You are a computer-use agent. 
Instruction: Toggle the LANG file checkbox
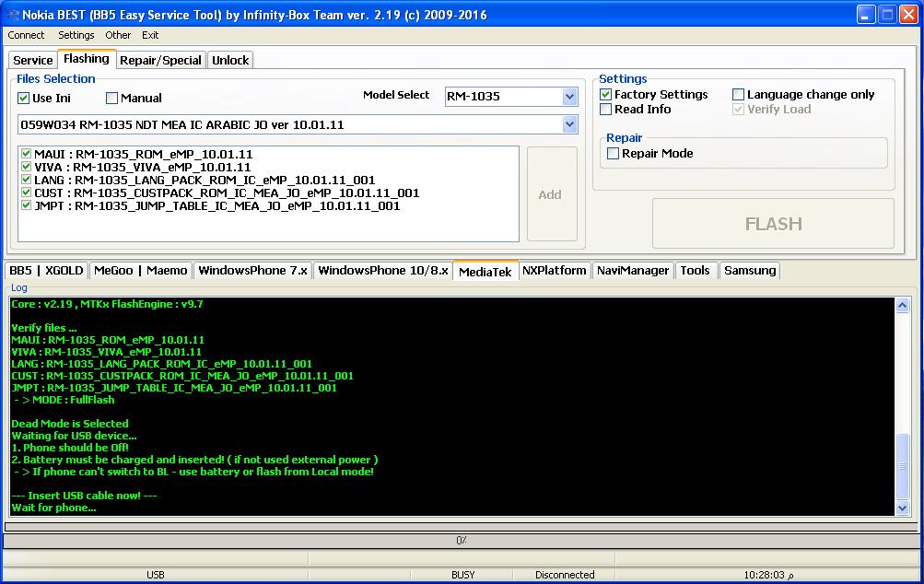[x=26, y=180]
